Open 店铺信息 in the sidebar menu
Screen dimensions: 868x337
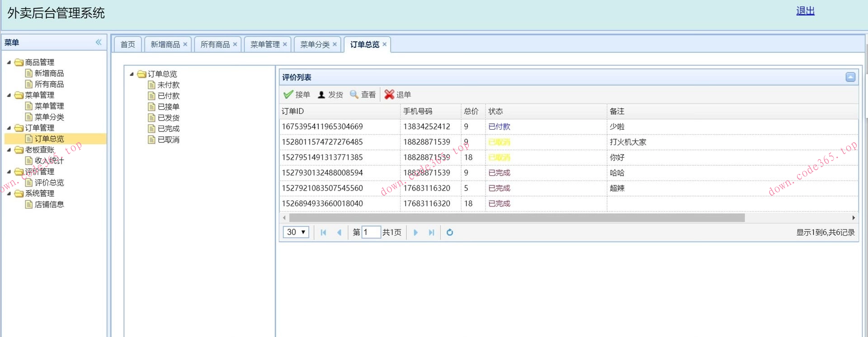(x=49, y=205)
